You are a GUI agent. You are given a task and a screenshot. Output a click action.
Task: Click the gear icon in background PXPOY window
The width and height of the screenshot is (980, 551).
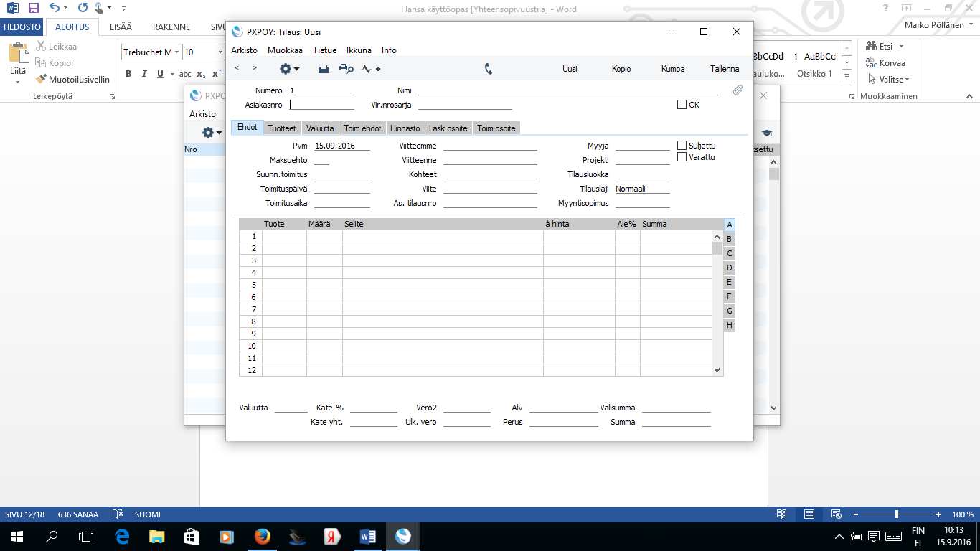(212, 133)
